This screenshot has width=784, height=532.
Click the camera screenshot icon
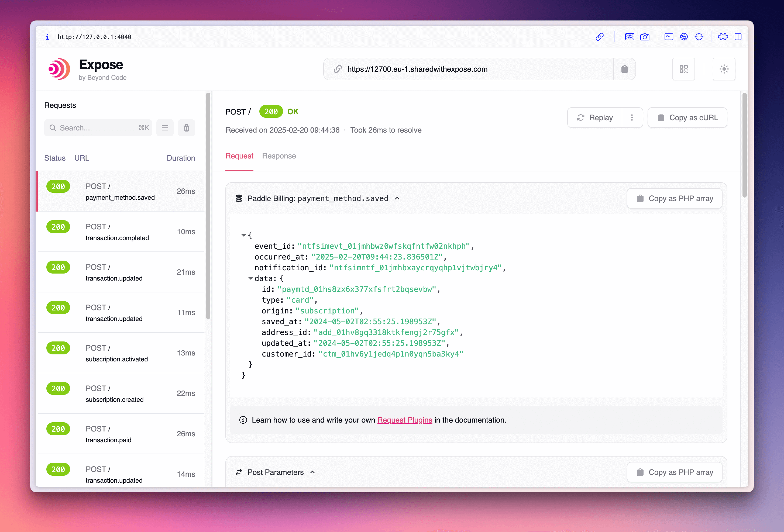click(645, 37)
